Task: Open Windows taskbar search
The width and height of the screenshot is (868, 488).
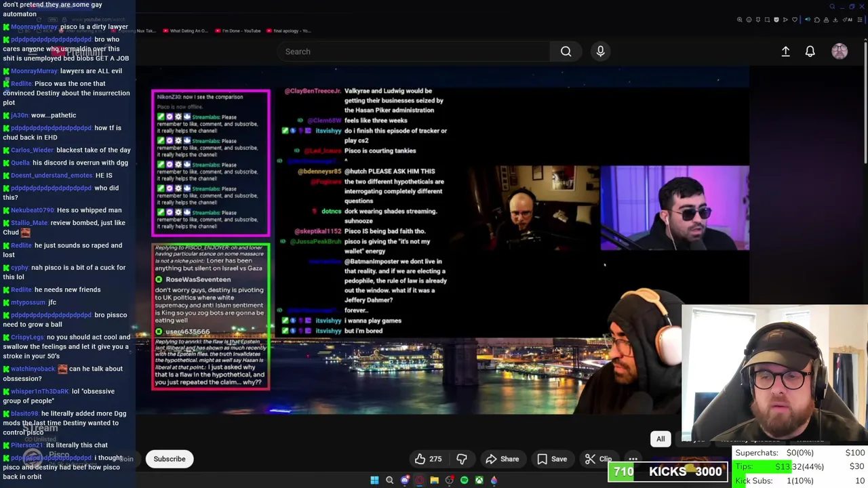Action: click(389, 480)
